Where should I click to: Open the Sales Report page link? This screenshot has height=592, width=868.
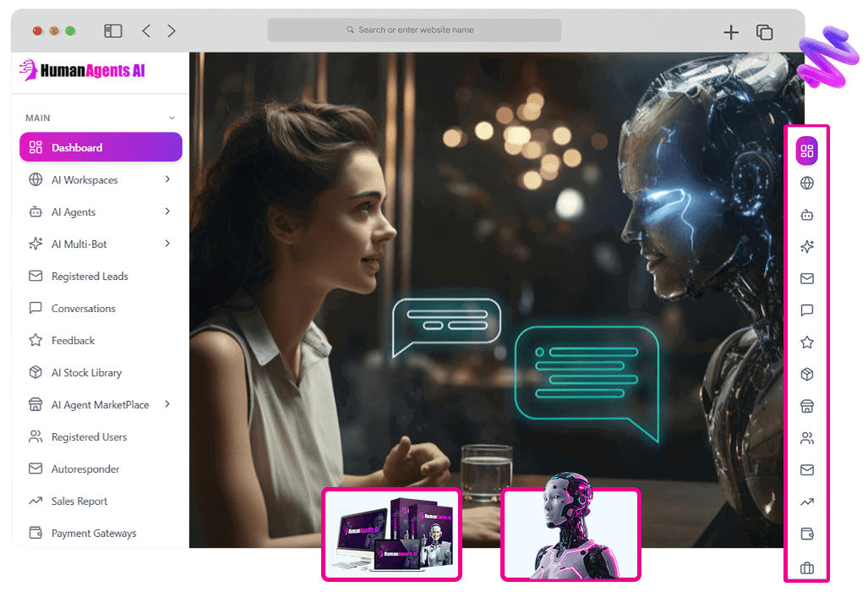pyautogui.click(x=79, y=502)
